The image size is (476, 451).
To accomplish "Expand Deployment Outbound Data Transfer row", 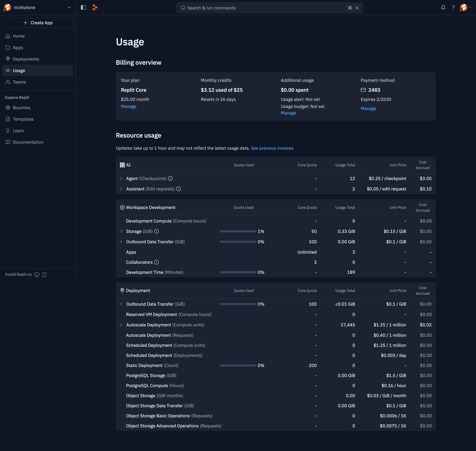I will tap(121, 304).
